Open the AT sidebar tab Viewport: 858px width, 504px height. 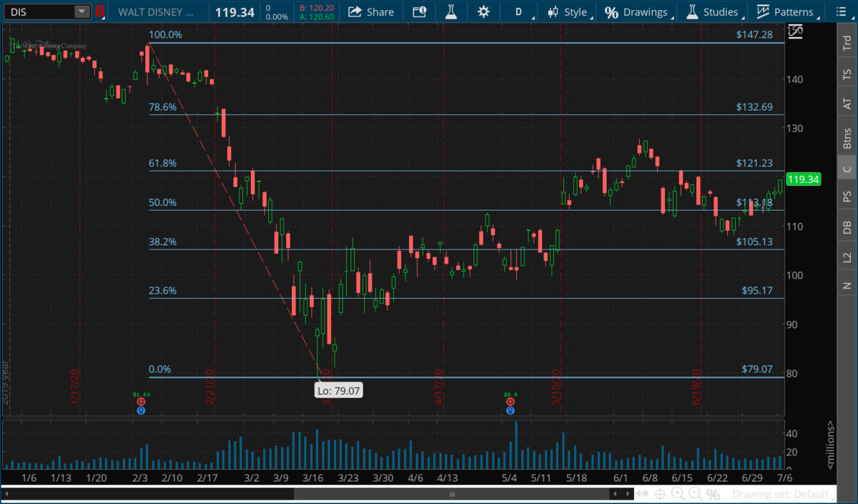coord(847,104)
